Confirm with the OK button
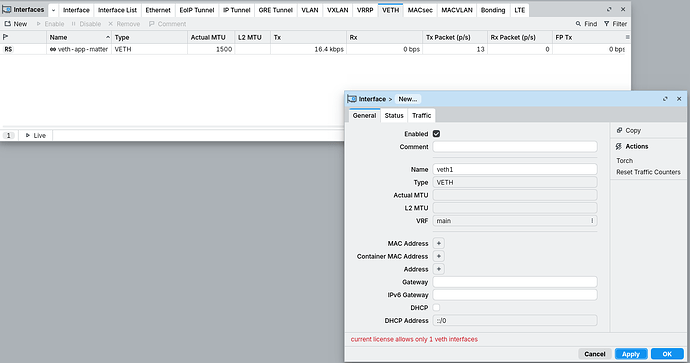 pos(667,354)
